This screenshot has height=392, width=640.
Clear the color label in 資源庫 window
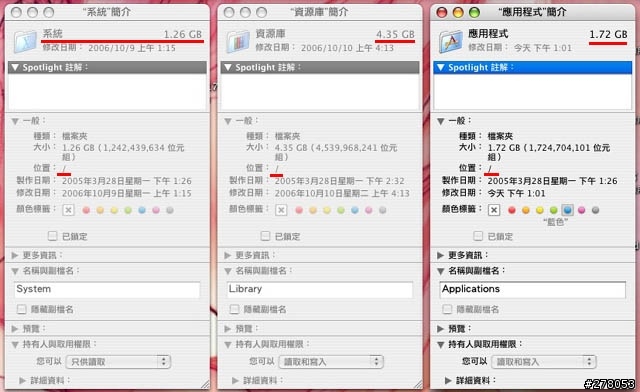tap(281, 210)
